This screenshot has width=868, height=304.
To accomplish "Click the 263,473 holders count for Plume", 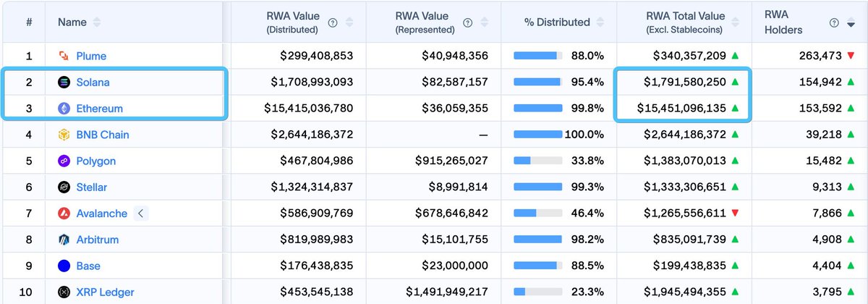I will [820, 56].
